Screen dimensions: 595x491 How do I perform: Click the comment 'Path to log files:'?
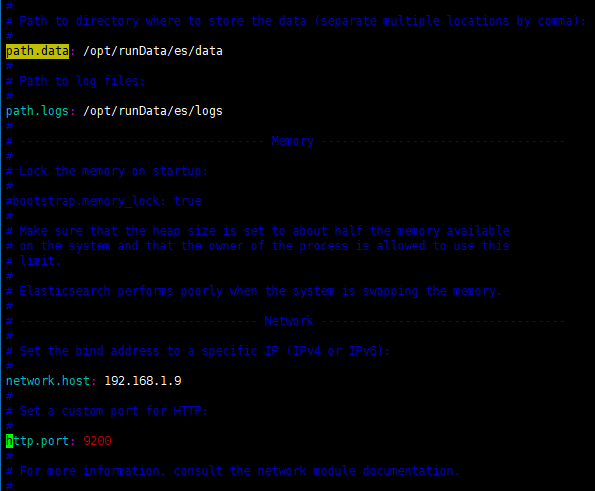pos(76,81)
